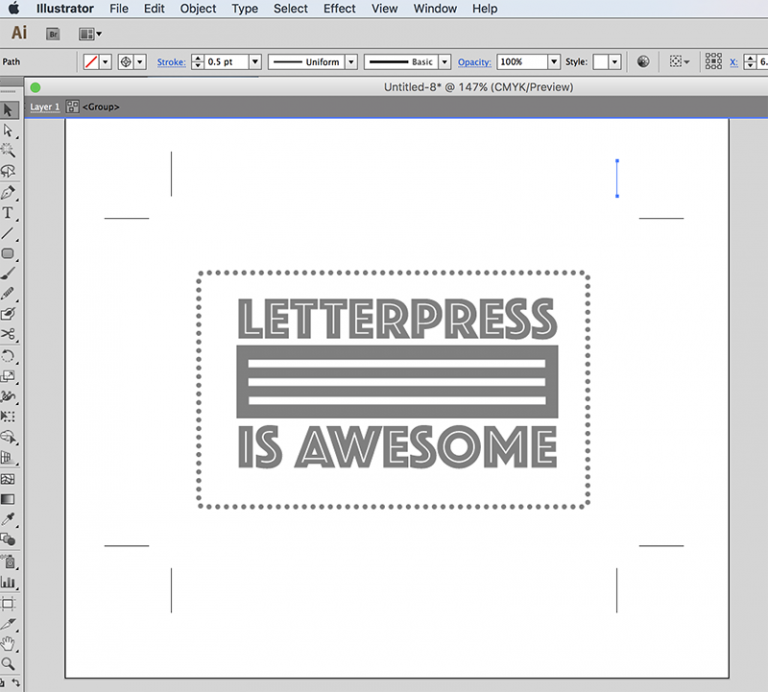Open Uniform variable width profile dropdown
This screenshot has width=768, height=692.
click(351, 62)
